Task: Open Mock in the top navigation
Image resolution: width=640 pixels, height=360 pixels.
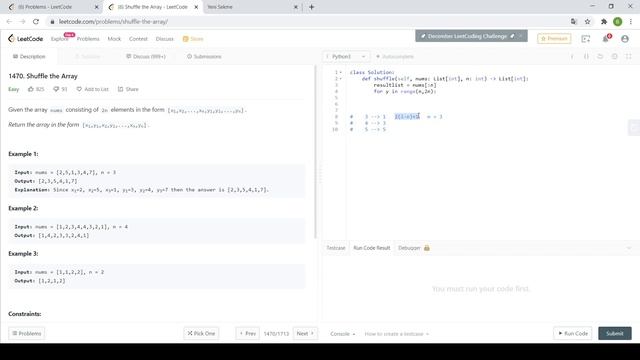Action: 114,39
